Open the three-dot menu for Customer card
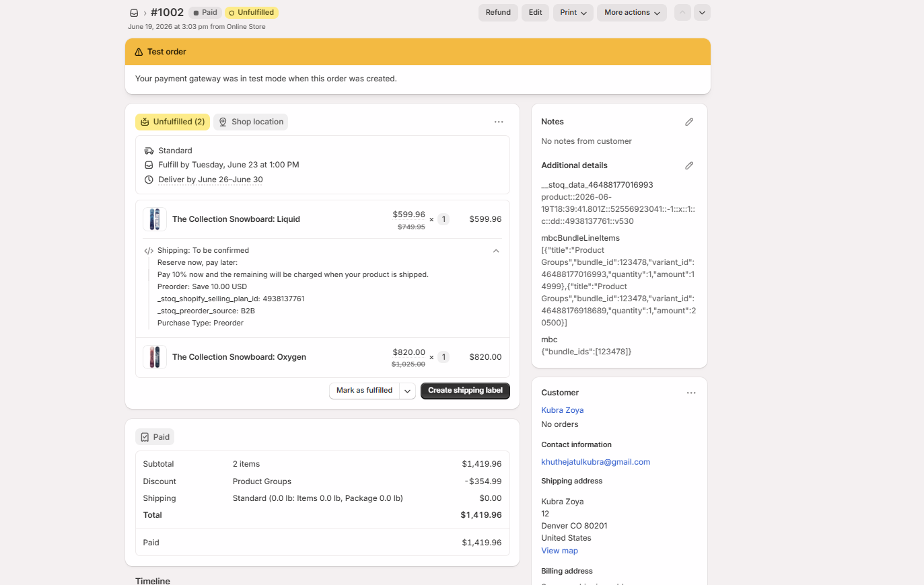This screenshot has height=585, width=924. (691, 393)
